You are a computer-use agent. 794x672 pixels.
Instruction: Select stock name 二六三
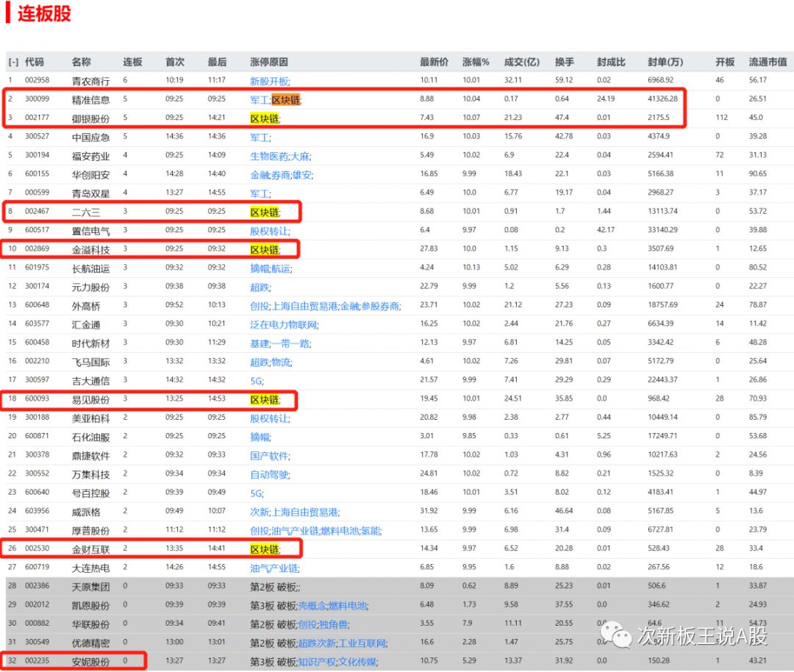tap(86, 212)
